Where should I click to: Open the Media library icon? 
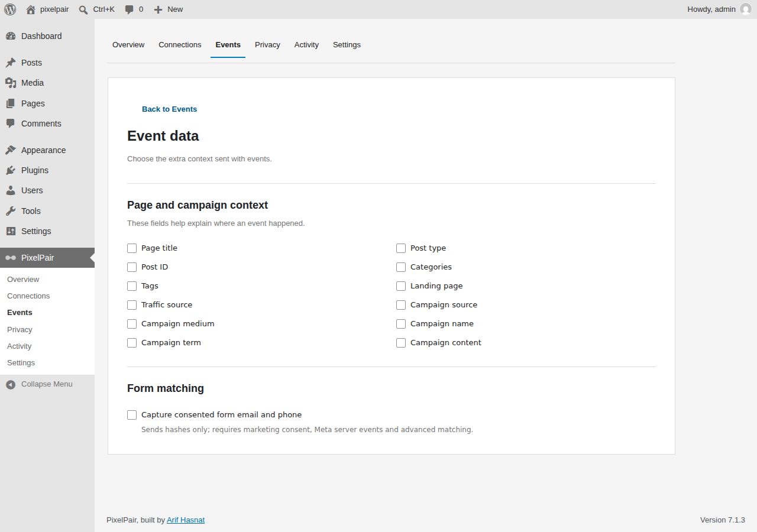point(11,83)
